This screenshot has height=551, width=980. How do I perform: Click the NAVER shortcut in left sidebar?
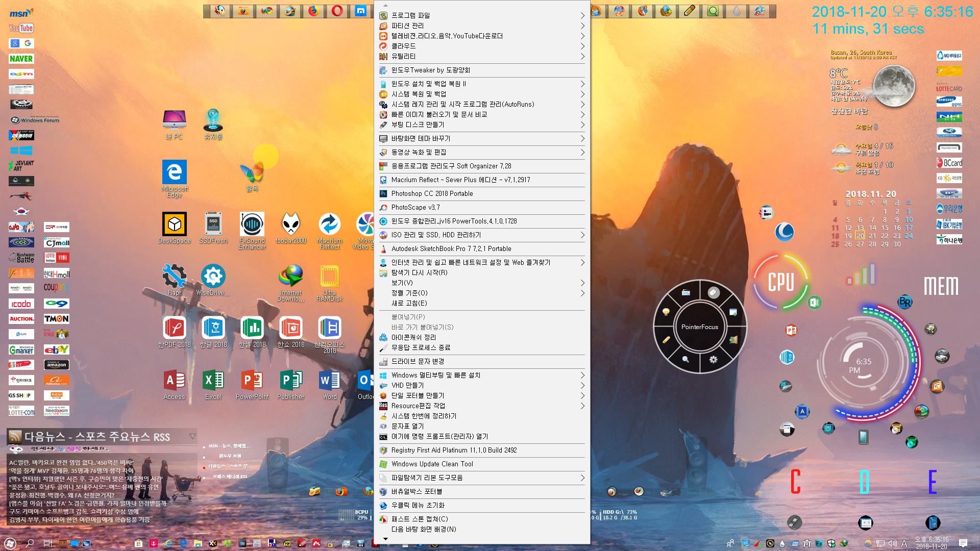21,59
